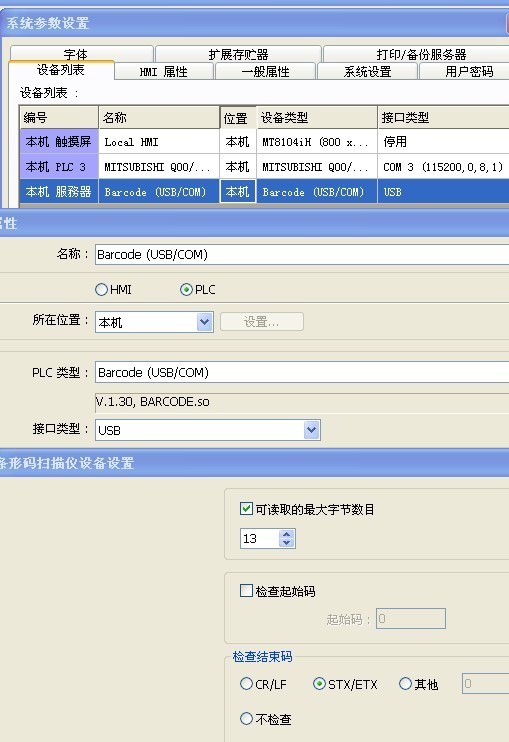Click V.1.30, BARCODE.so version text
509x742 pixels.
click(x=152, y=402)
